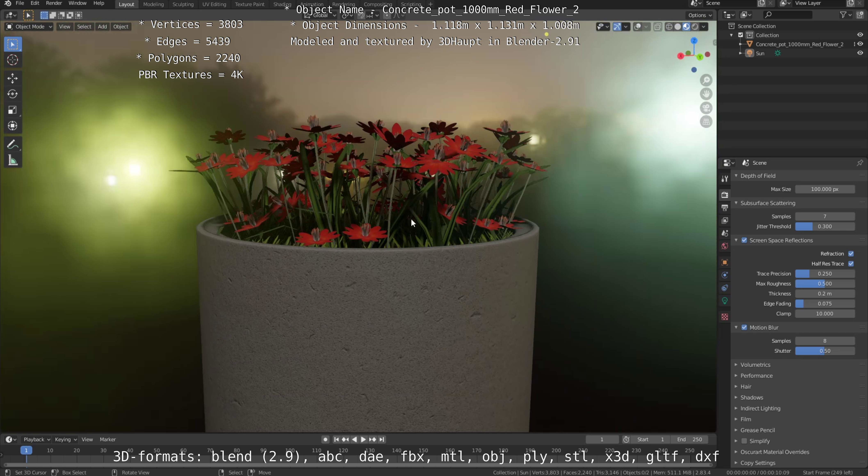Uncheck the Refraction option

(851, 254)
